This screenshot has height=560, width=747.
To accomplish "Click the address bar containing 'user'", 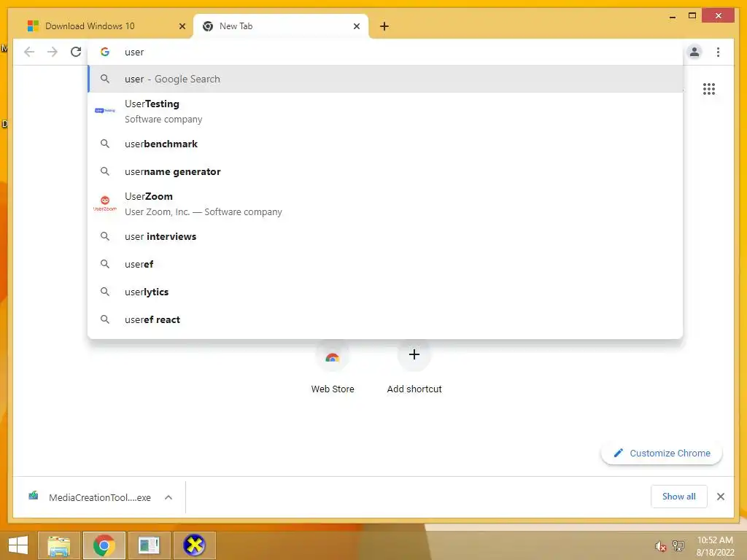I will [x=385, y=52].
